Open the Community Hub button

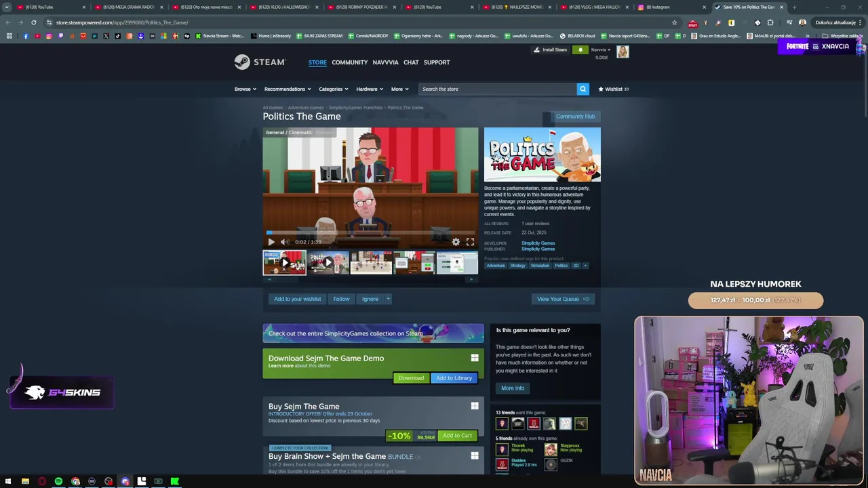[x=575, y=117]
